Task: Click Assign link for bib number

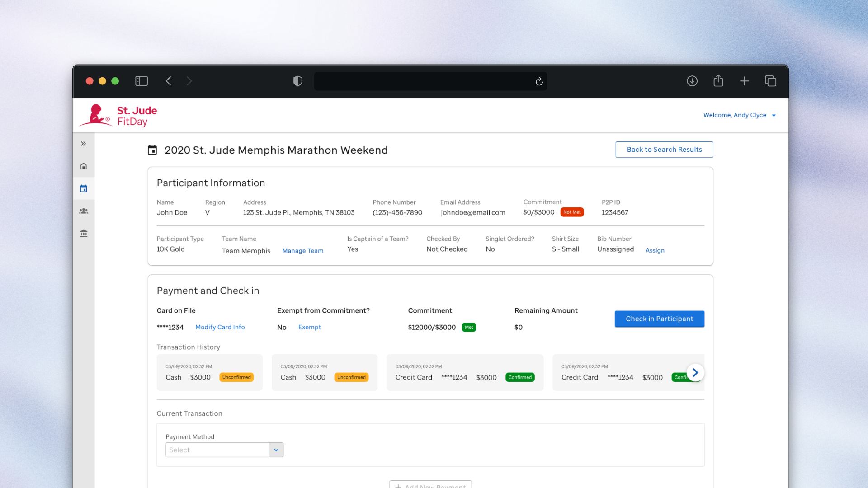Action: [655, 250]
